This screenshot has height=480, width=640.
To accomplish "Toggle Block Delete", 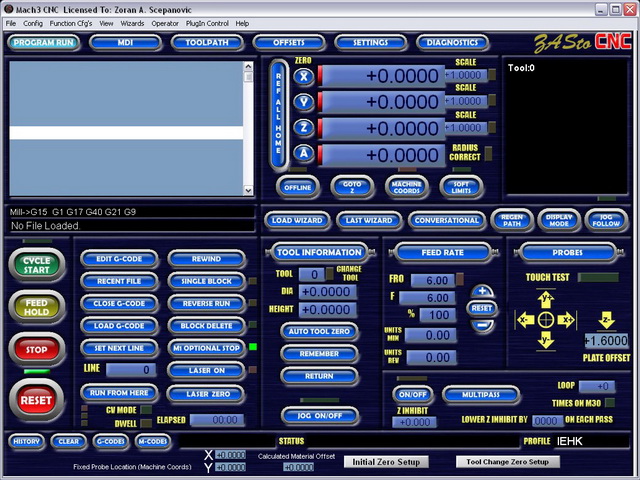I will 206,326.
